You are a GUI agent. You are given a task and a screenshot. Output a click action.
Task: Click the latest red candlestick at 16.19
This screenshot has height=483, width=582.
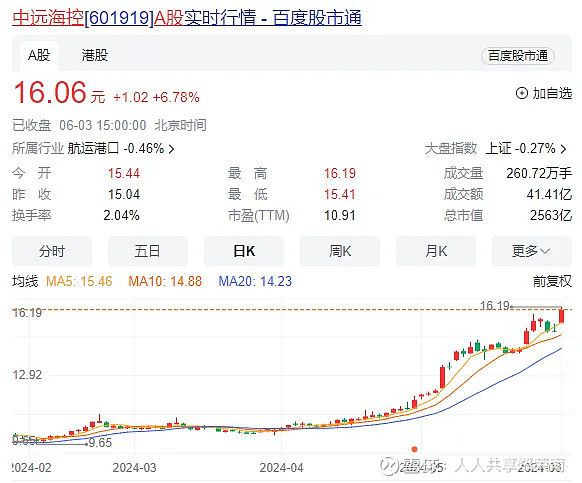pos(562,316)
